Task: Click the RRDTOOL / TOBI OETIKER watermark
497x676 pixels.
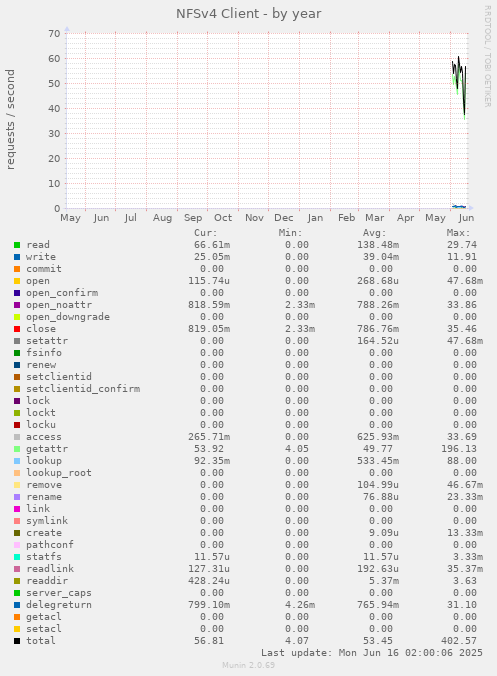Action: [488, 56]
